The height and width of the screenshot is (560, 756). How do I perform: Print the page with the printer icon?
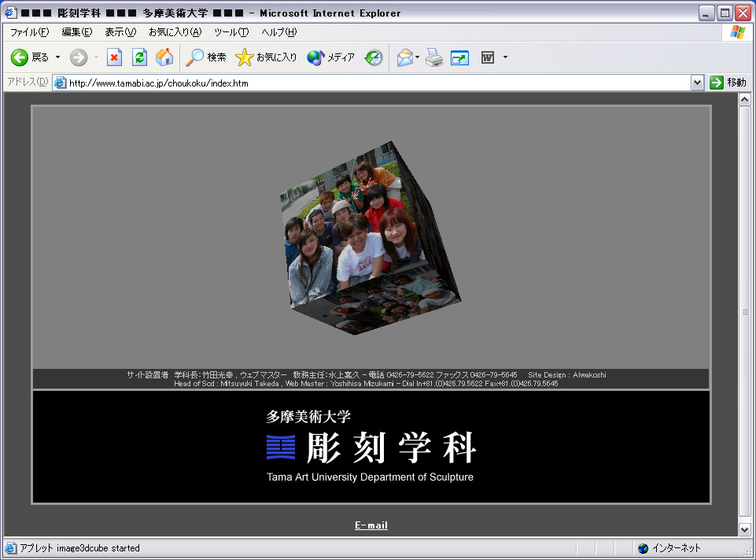(x=434, y=57)
